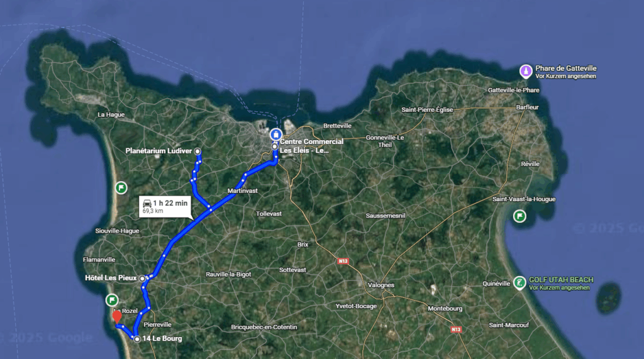The height and width of the screenshot is (359, 644).
Task: Click the Hôtel Les Pieux waypoint circle
Action: [142, 278]
